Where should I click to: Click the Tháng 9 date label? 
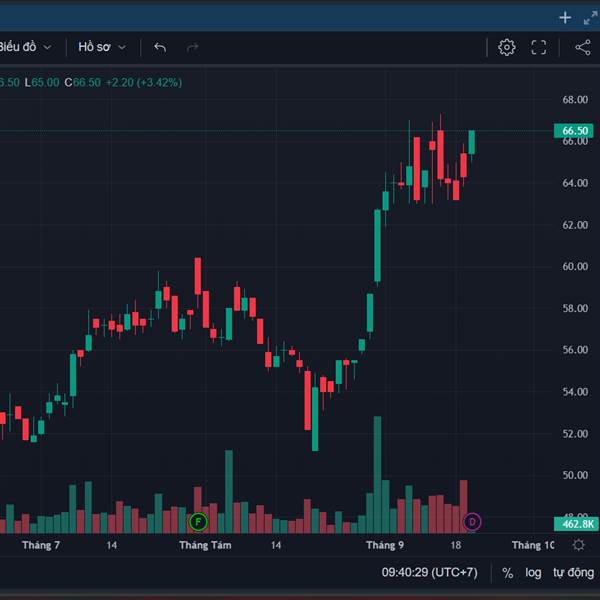(x=385, y=545)
